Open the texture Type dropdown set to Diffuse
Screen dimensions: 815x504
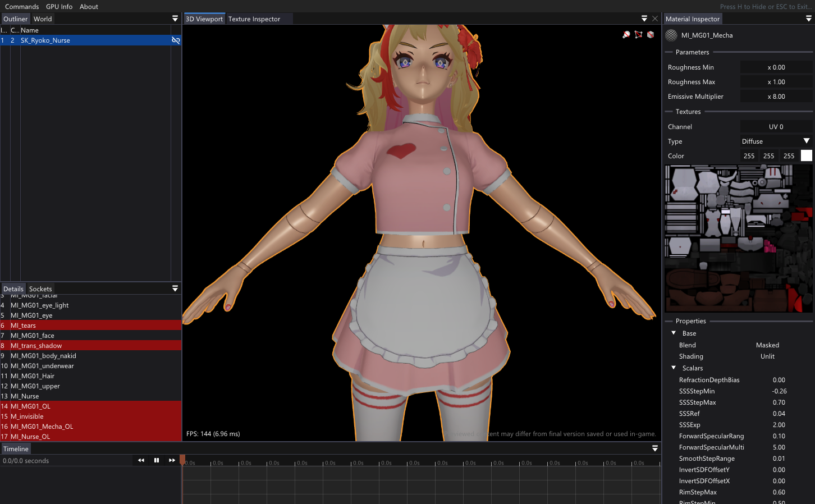[x=776, y=141]
